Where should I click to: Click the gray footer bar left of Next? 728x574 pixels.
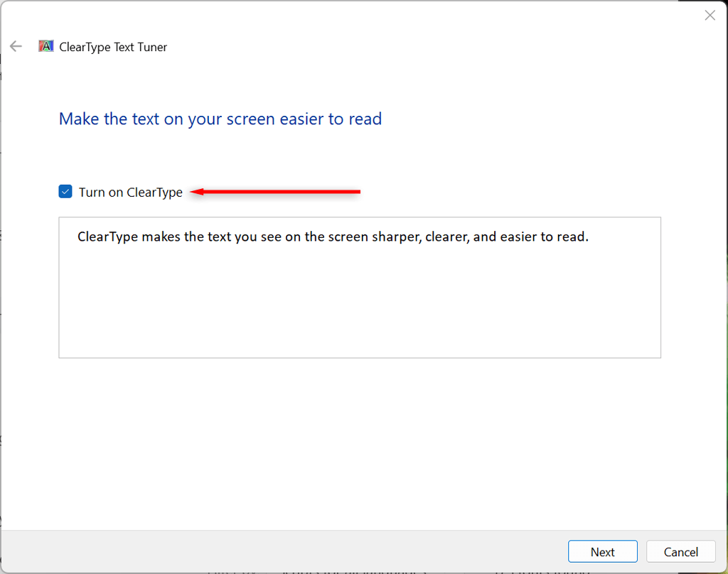click(284, 551)
